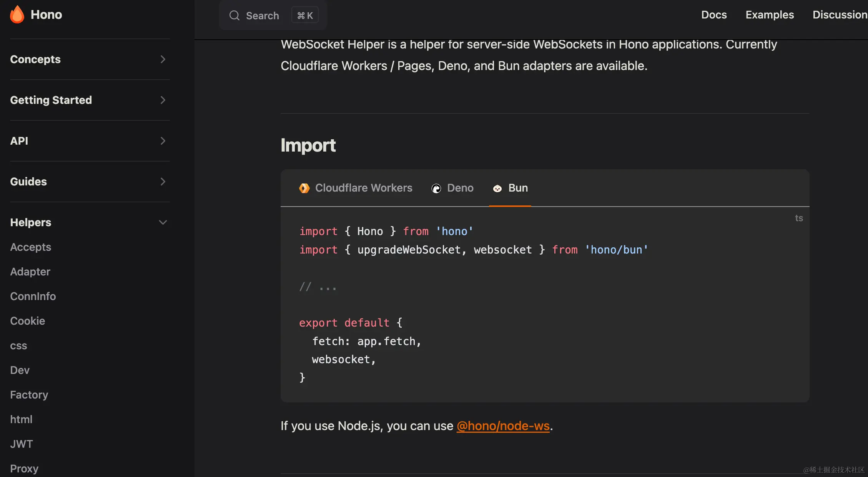
Task: Click the Search input box
Action: (x=263, y=15)
